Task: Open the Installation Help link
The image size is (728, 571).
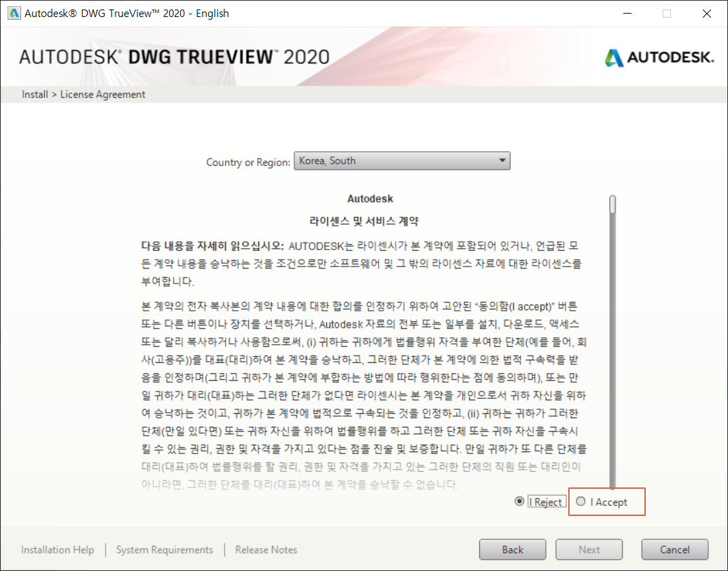Action: tap(58, 550)
